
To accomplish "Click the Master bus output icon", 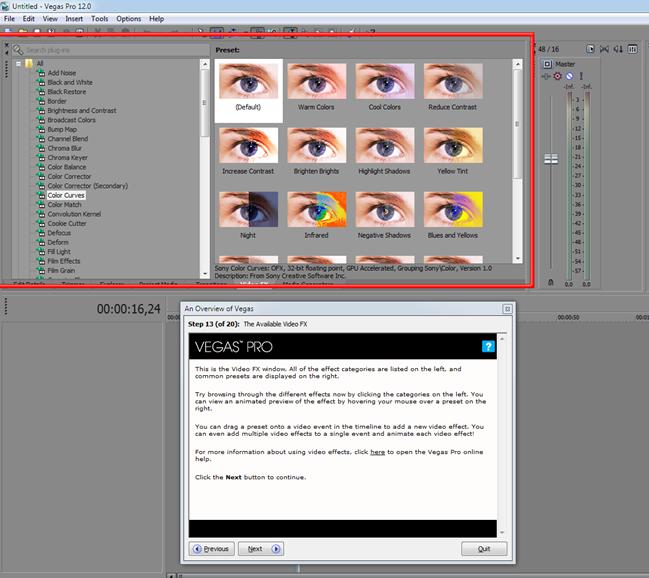I will [x=547, y=64].
